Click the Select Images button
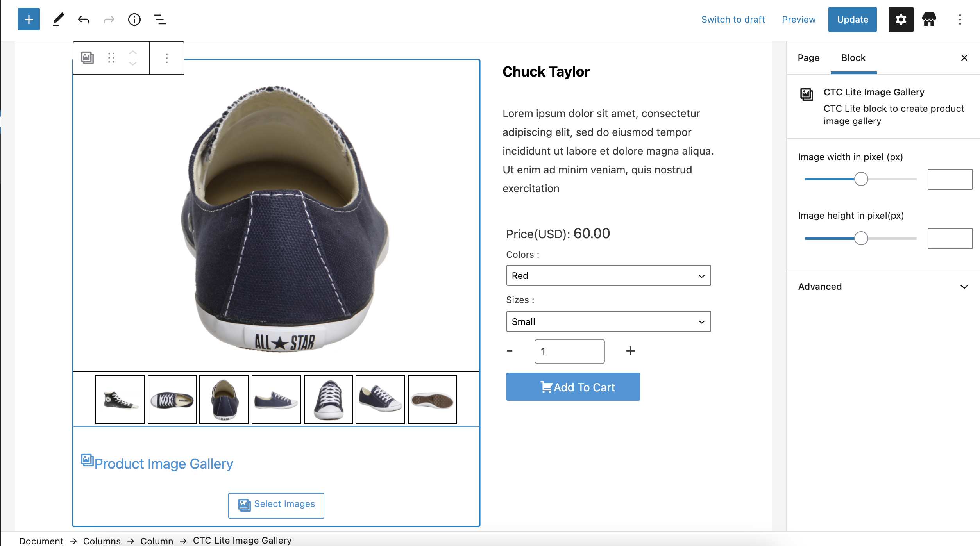 tap(276, 505)
